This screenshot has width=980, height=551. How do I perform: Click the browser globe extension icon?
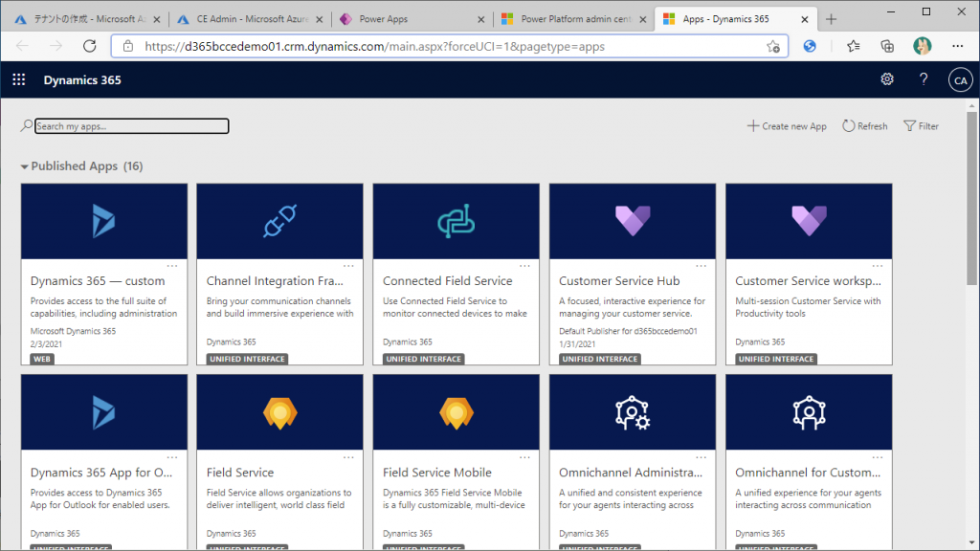tap(810, 46)
